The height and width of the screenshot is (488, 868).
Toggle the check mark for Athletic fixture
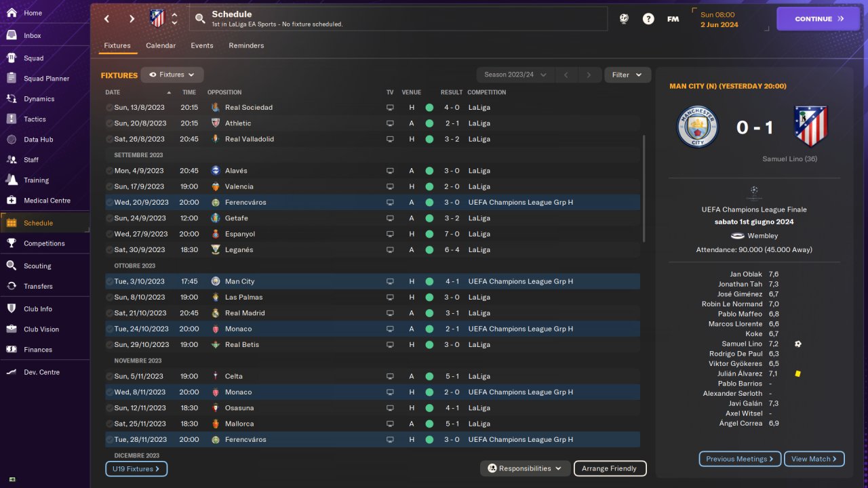pyautogui.click(x=109, y=123)
